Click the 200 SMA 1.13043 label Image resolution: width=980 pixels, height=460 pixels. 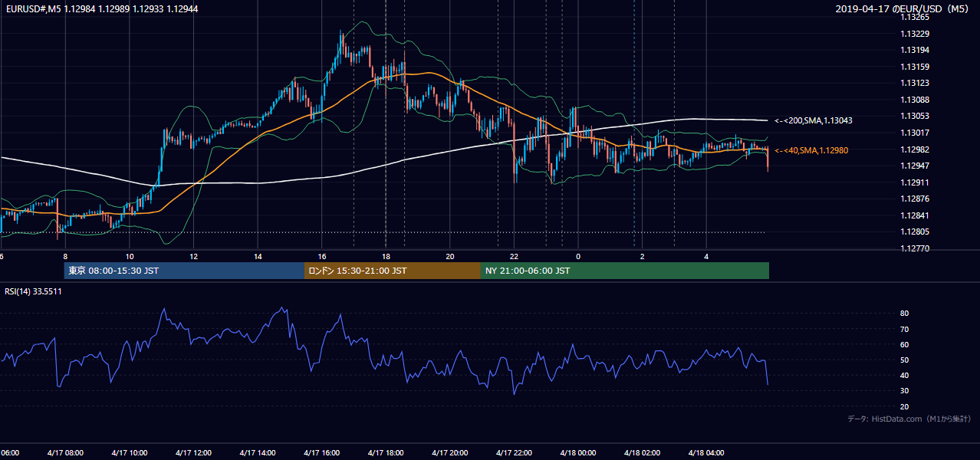tap(814, 120)
